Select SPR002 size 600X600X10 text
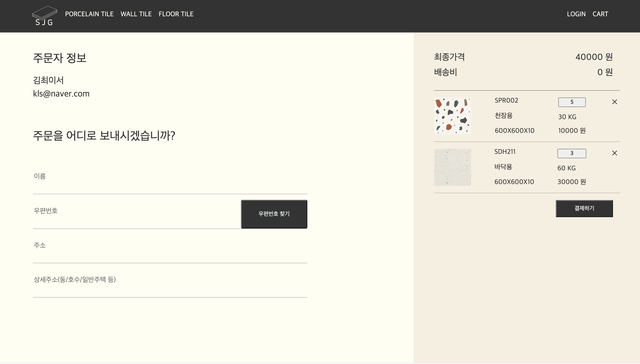The height and width of the screenshot is (364, 640). (514, 131)
